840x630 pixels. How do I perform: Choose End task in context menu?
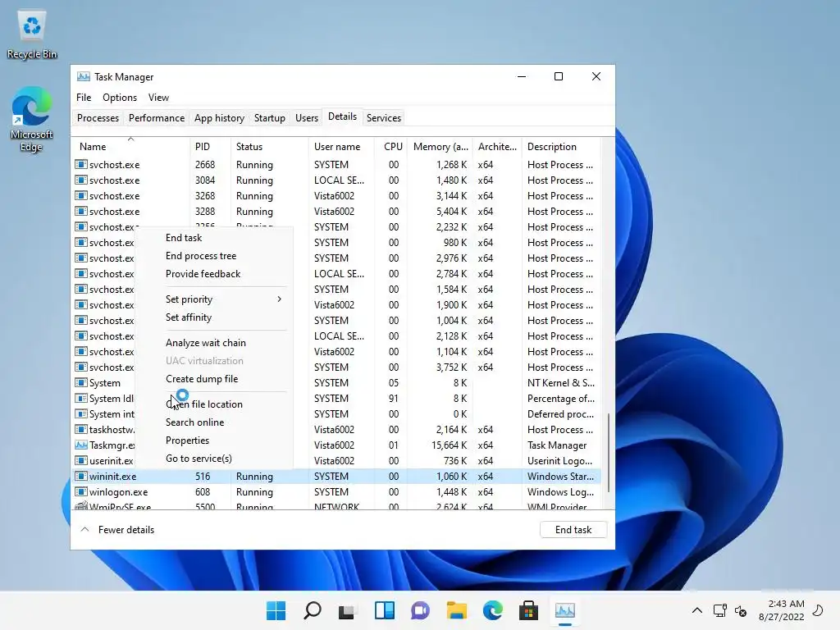tap(184, 238)
